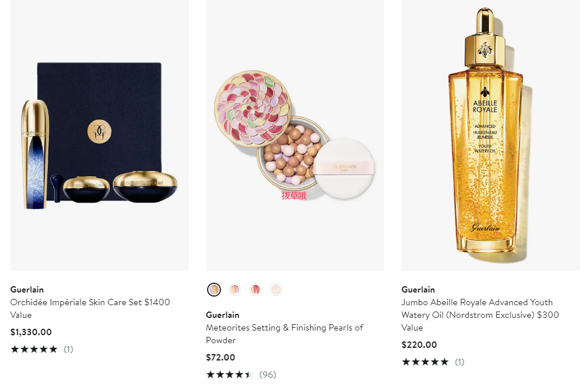Select the second Meteorites shade swatch
The image size is (588, 391).
(x=235, y=290)
